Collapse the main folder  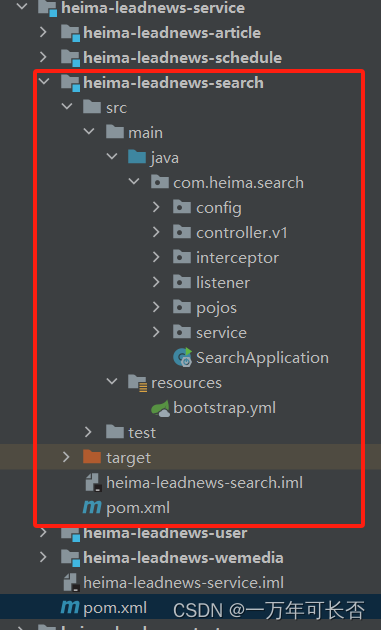[89, 132]
